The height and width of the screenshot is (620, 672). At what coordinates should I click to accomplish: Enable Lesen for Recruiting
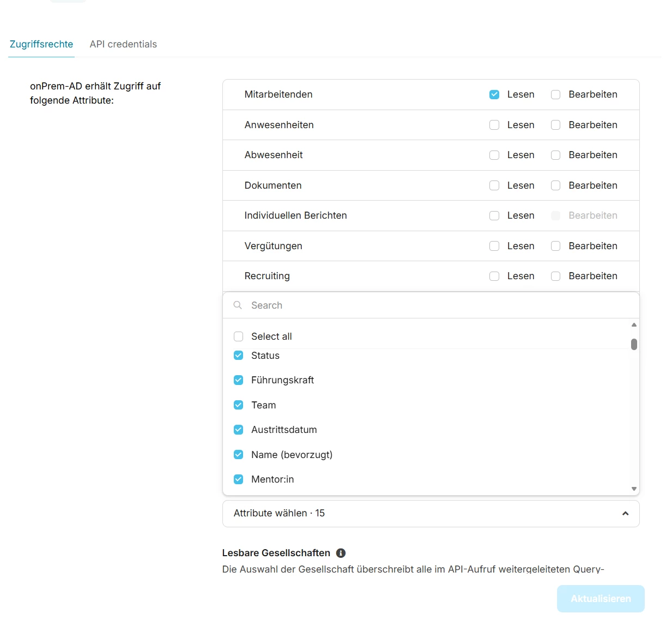pos(494,276)
